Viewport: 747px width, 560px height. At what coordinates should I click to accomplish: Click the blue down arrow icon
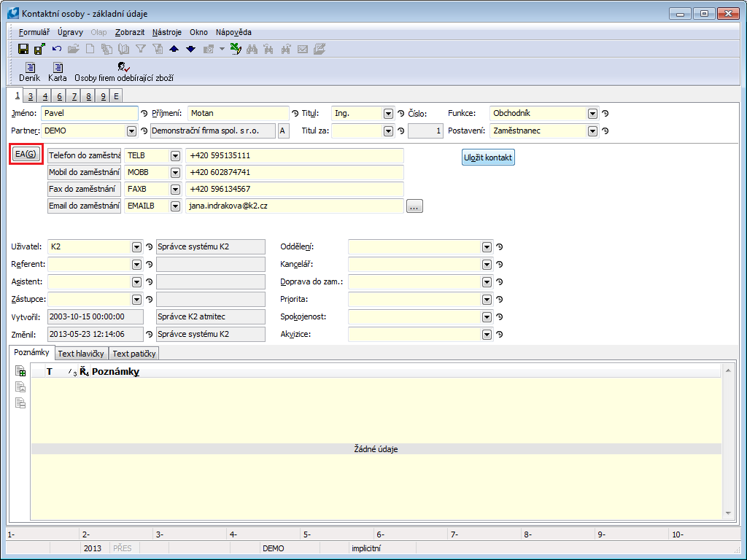(190, 49)
